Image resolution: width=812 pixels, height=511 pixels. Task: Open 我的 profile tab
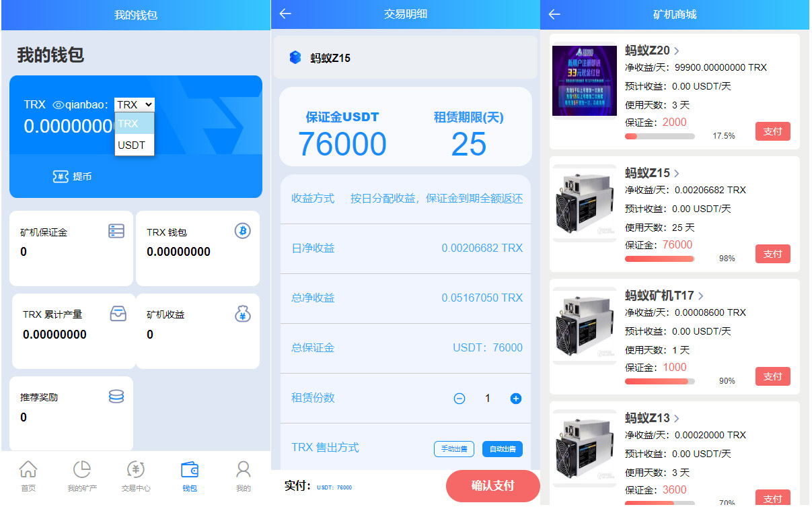(x=244, y=476)
